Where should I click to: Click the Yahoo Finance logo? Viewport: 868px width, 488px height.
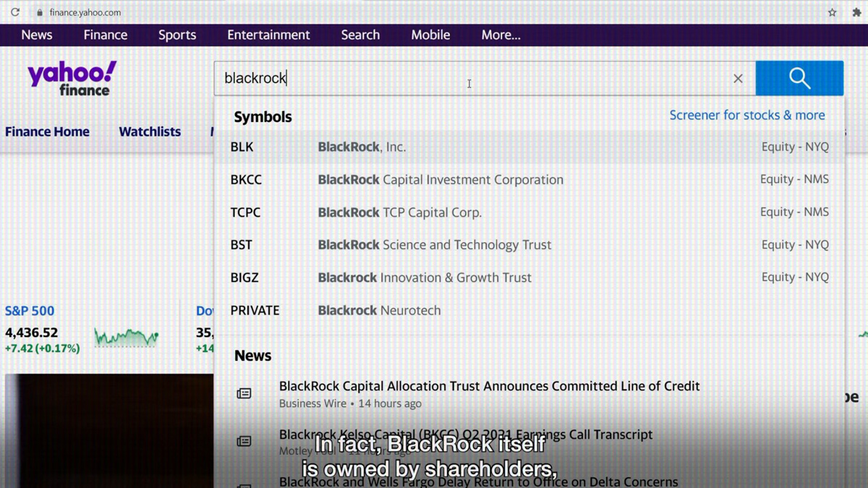(72, 78)
